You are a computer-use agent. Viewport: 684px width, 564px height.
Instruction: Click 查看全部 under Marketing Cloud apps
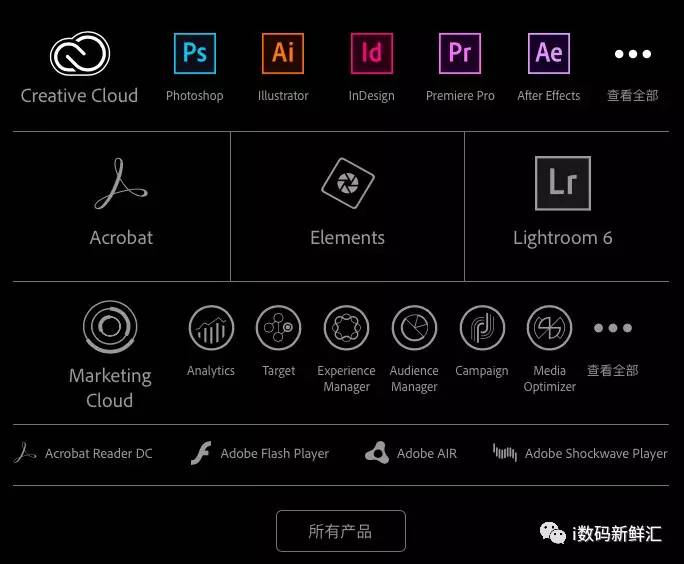point(612,370)
